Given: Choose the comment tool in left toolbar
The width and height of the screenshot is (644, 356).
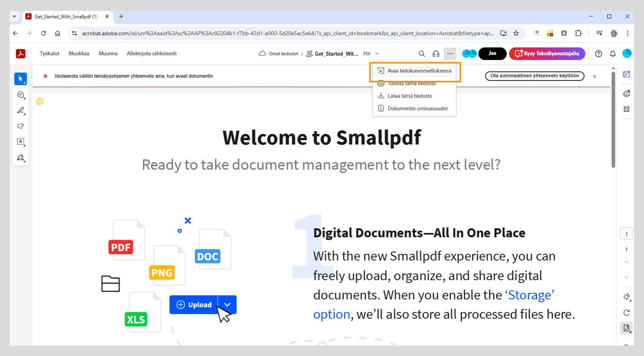Looking at the screenshot, I should point(21,95).
